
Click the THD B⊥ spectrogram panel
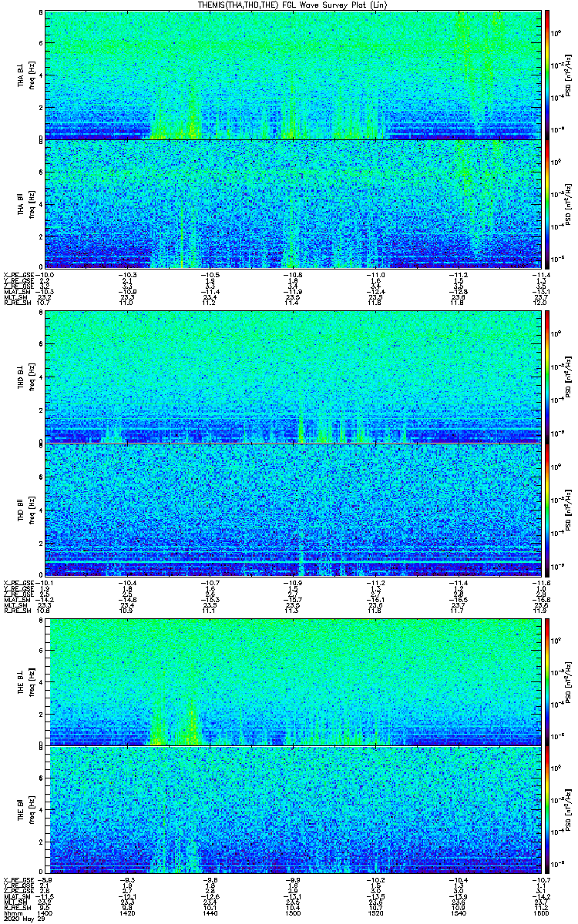[294, 379]
